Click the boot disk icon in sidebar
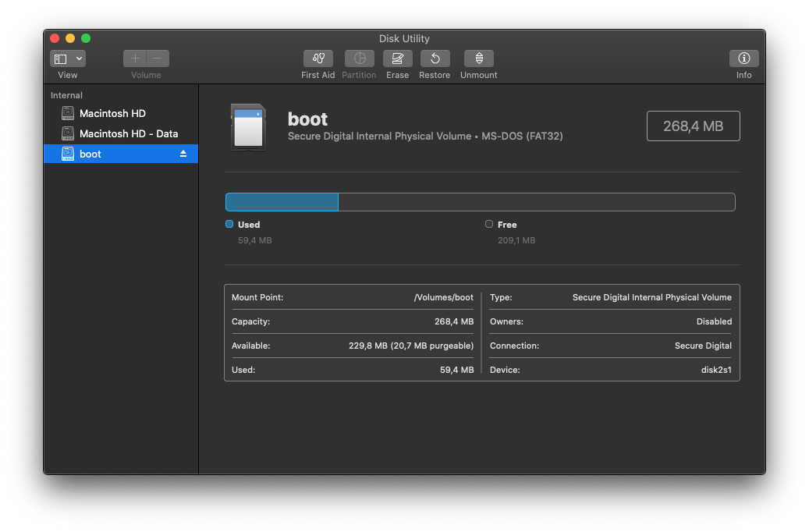 [x=68, y=154]
